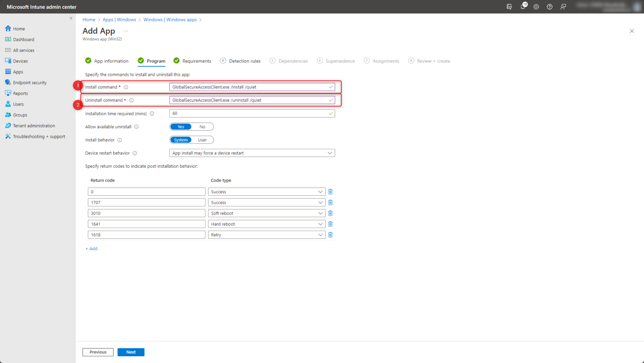Follow the Apps | Windows breadcrumb link
Viewport: 644px width, 363px height.
119,19
